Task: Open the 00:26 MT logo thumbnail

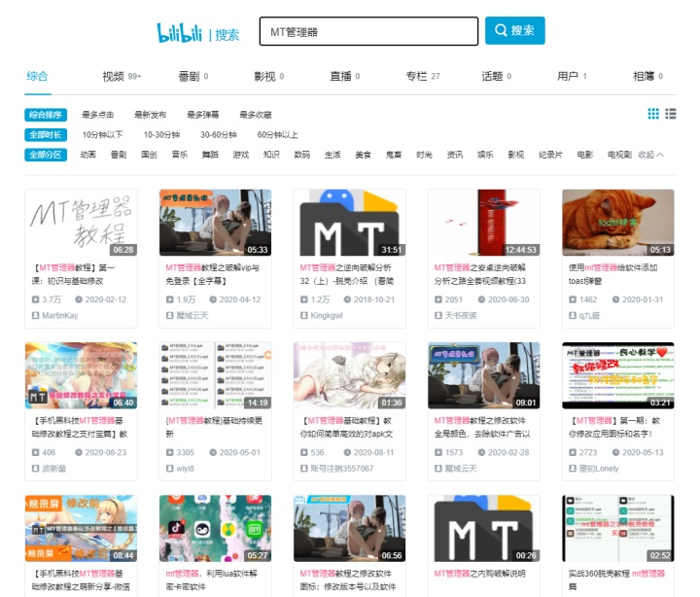Action: click(x=484, y=528)
